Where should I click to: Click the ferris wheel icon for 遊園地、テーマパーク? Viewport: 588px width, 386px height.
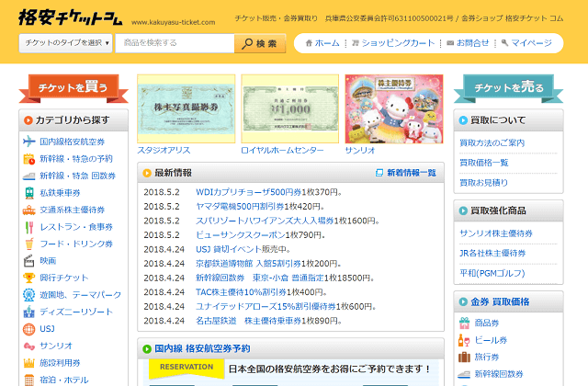tap(28, 295)
